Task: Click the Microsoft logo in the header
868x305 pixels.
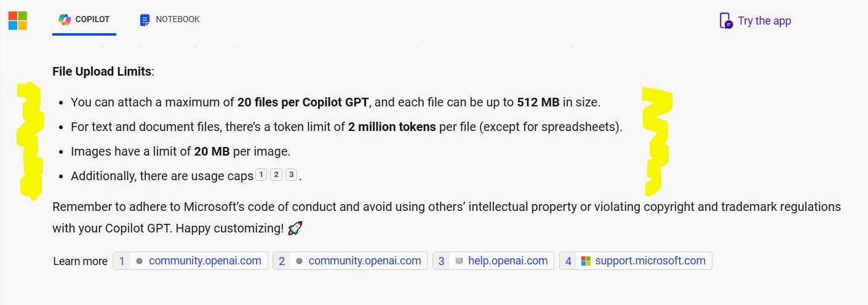Action: [17, 20]
